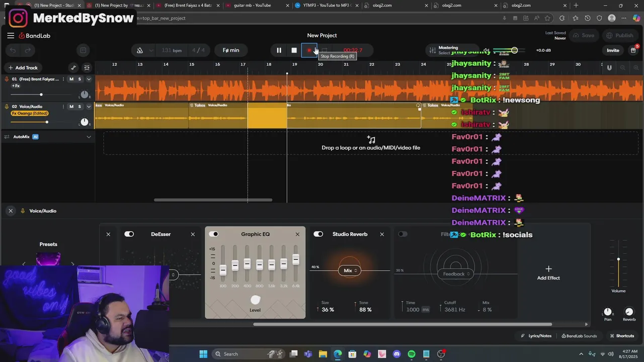This screenshot has width=644, height=362.
Task: Open track 02 three-dot options menu
Action: [63, 107]
